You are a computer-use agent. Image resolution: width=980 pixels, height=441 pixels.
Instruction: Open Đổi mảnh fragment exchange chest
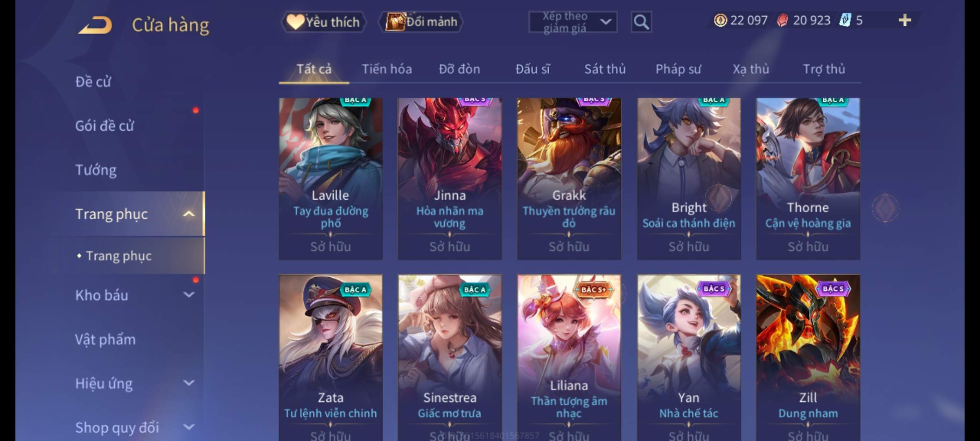tap(421, 22)
